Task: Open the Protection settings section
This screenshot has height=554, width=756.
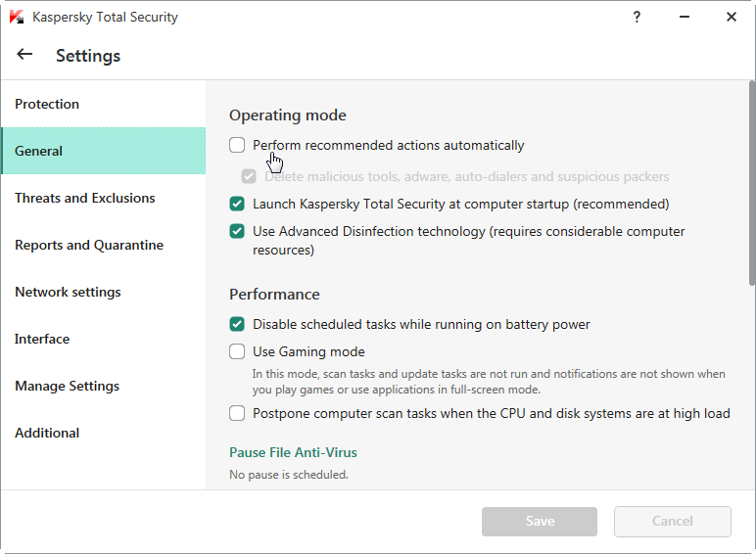Action: [x=47, y=105]
